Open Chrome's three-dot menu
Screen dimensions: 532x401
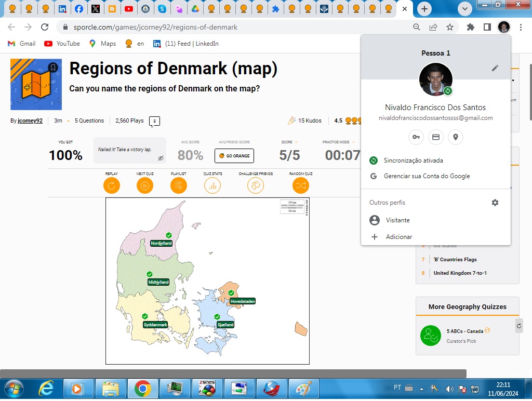(x=521, y=27)
